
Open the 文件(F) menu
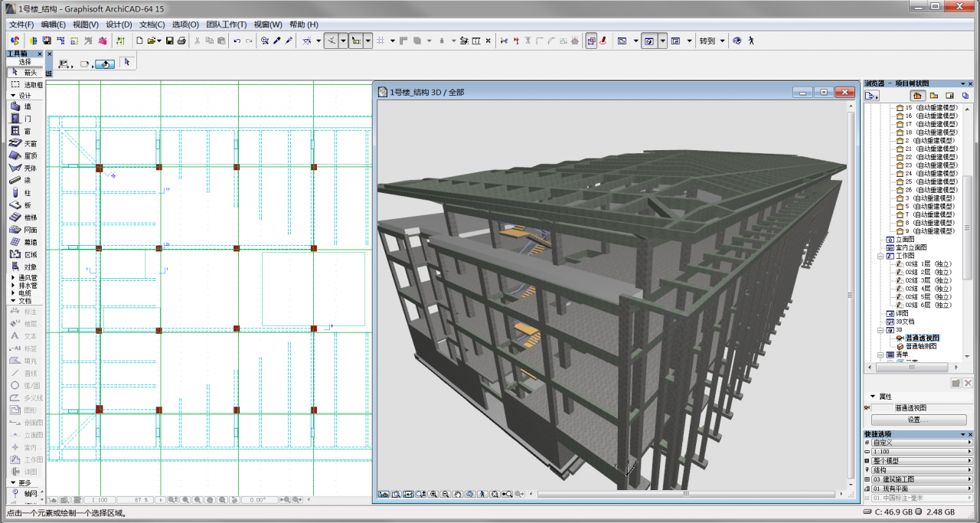coord(21,25)
